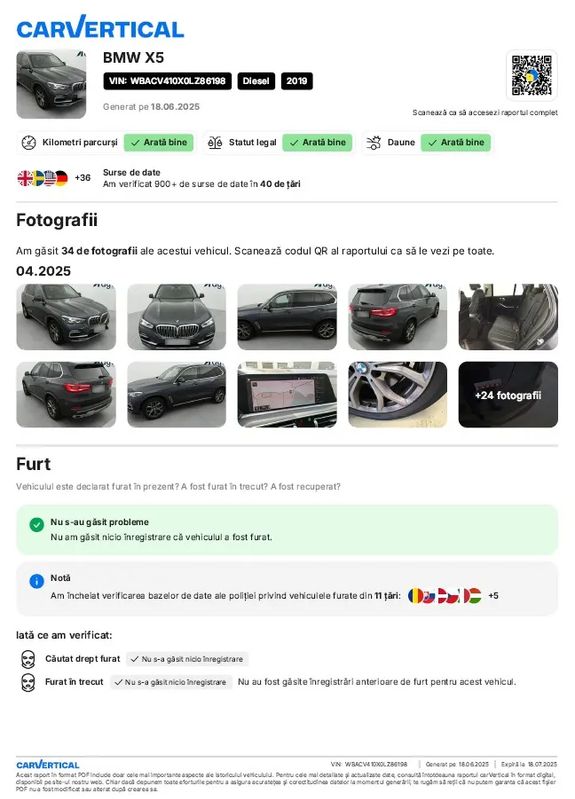Open the wheel rim photo thumbnail
Viewport: 575px width, 799px height.
[x=398, y=395]
